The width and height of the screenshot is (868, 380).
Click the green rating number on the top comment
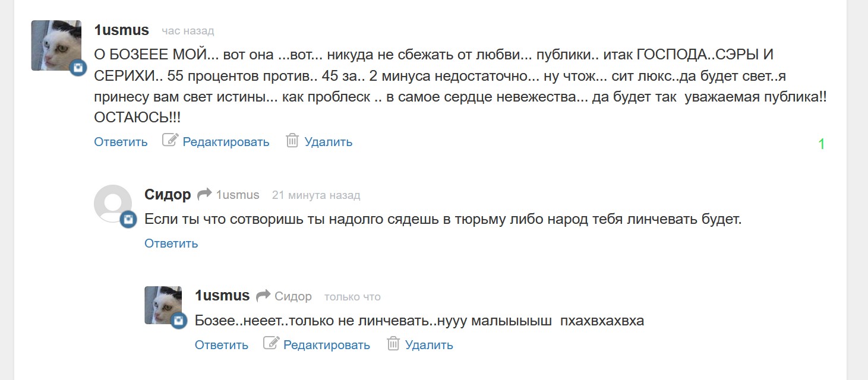coord(822,144)
